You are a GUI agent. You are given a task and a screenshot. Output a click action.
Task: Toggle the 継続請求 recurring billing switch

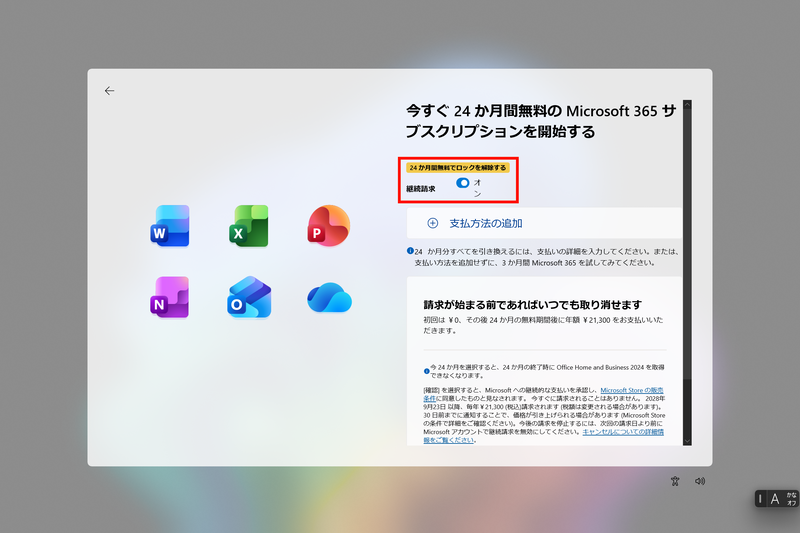coord(463,183)
